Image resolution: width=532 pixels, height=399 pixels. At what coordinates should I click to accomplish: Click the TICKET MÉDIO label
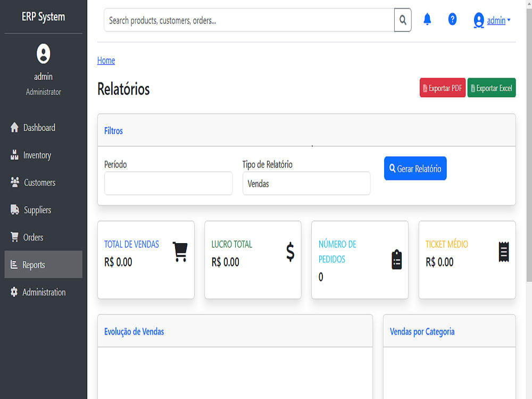[x=447, y=244]
